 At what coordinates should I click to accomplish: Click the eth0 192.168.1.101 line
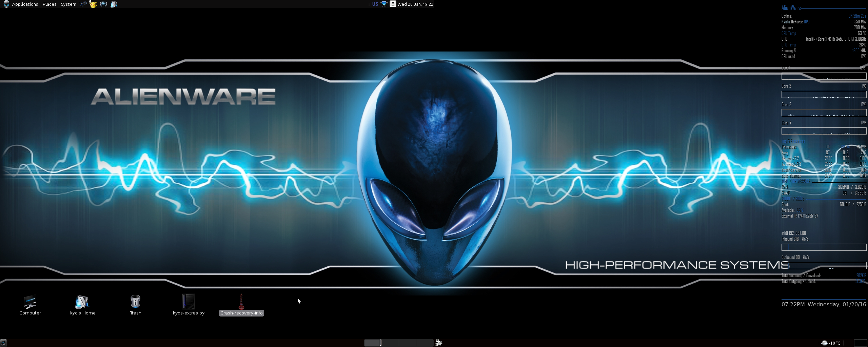coord(794,233)
